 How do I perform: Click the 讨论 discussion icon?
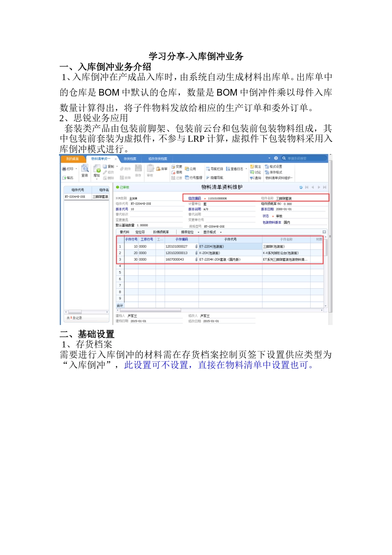point(252,172)
